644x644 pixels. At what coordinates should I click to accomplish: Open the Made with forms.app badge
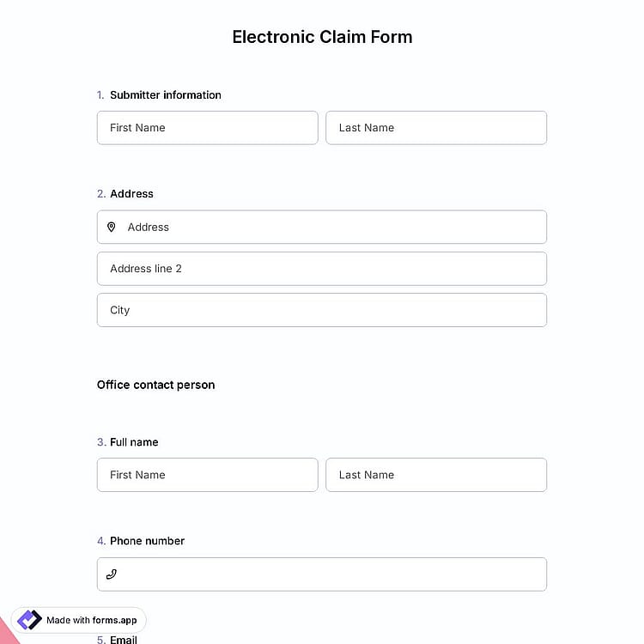coord(78,620)
